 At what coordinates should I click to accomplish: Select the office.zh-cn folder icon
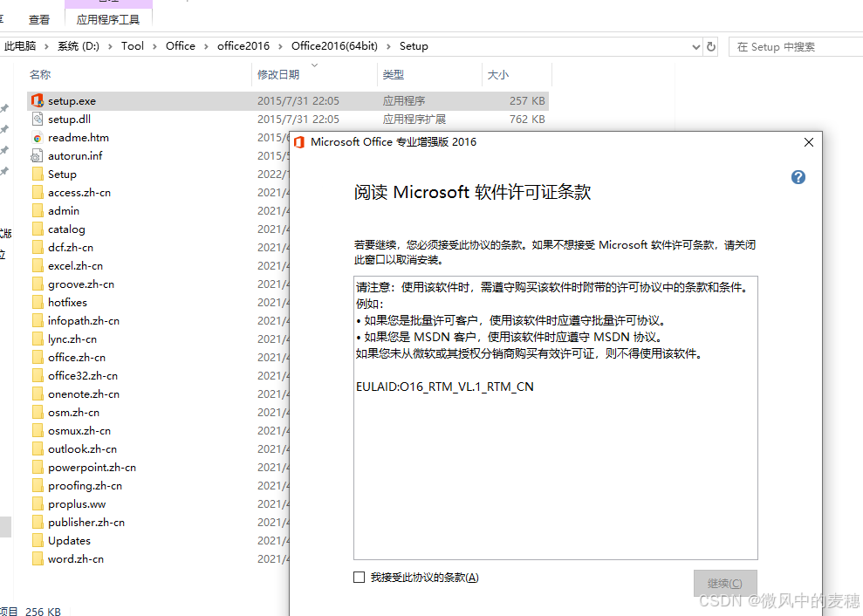click(38, 357)
